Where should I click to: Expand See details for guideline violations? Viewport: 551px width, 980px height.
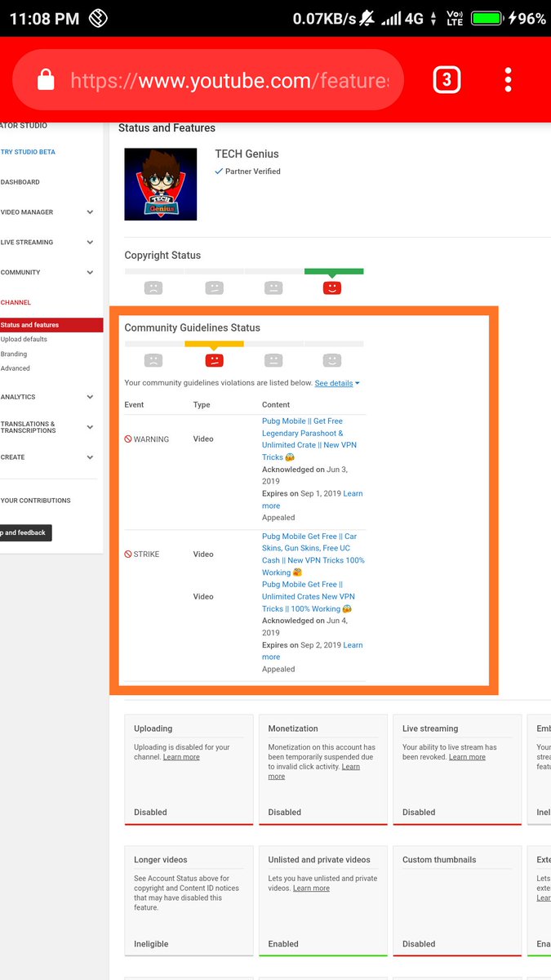[x=337, y=383]
